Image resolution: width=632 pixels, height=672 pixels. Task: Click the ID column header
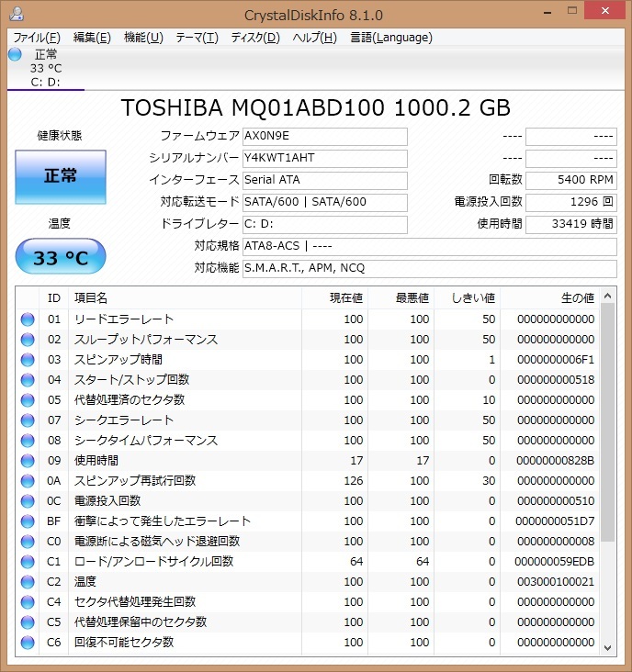(53, 297)
